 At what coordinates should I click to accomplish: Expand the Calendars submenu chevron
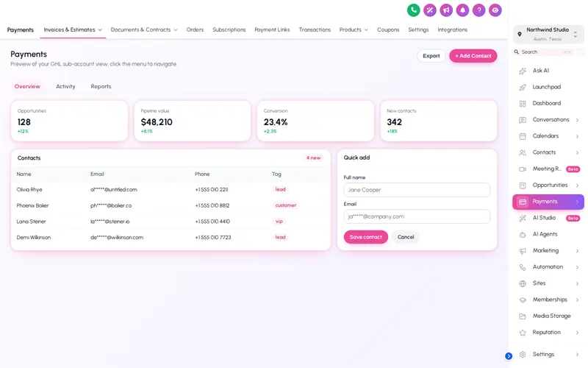point(577,136)
